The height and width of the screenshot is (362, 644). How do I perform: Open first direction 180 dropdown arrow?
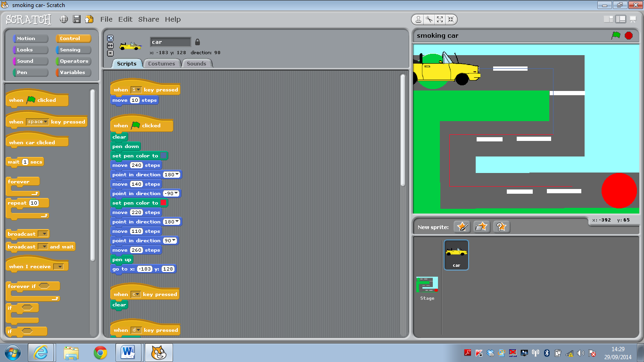pos(177,175)
